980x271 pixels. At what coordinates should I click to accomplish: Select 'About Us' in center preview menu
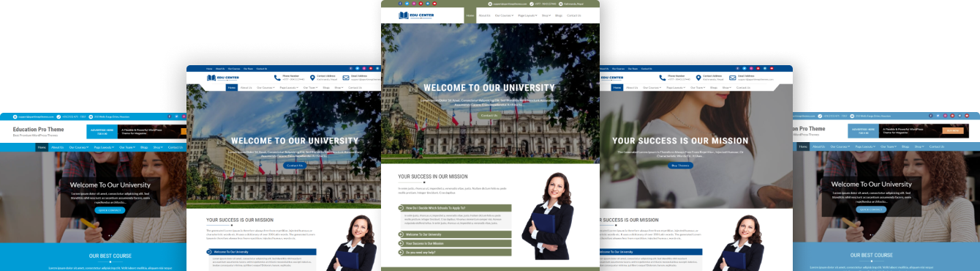click(484, 15)
